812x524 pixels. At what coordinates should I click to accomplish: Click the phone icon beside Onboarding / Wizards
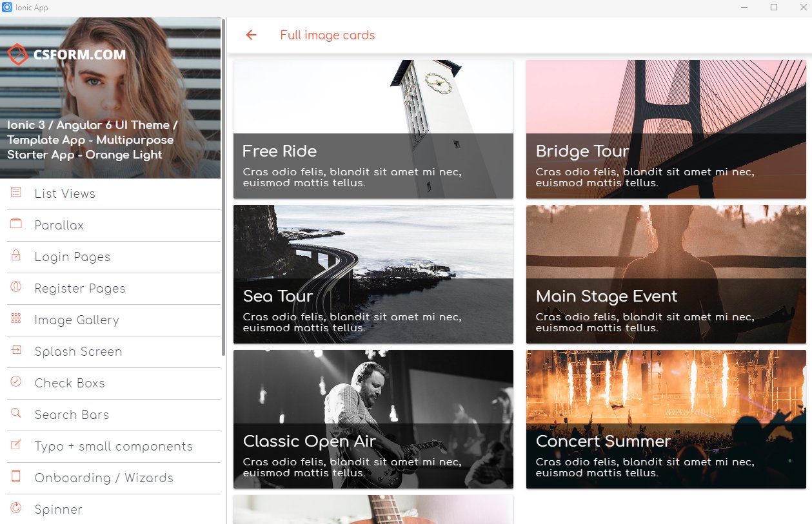point(16,476)
